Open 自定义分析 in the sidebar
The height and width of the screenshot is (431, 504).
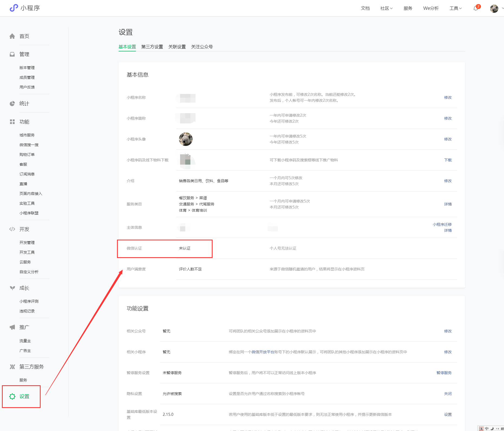29,272
